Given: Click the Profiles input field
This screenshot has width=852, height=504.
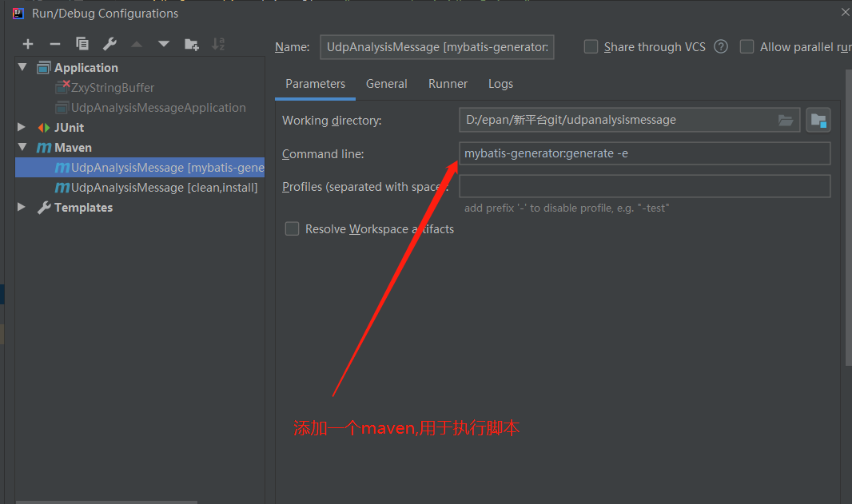Looking at the screenshot, I should click(x=644, y=186).
